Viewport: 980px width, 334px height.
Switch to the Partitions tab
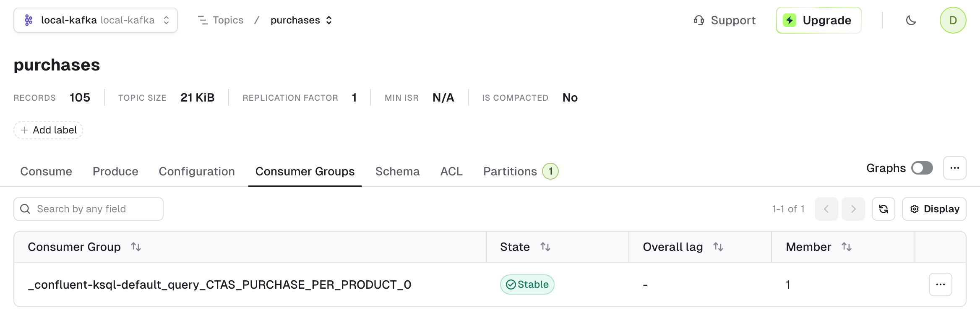[521, 171]
